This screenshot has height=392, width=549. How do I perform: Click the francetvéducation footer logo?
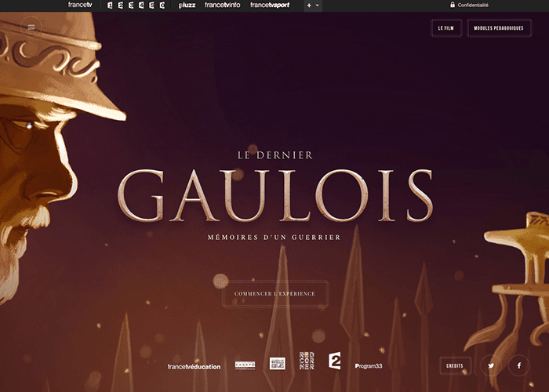194,366
